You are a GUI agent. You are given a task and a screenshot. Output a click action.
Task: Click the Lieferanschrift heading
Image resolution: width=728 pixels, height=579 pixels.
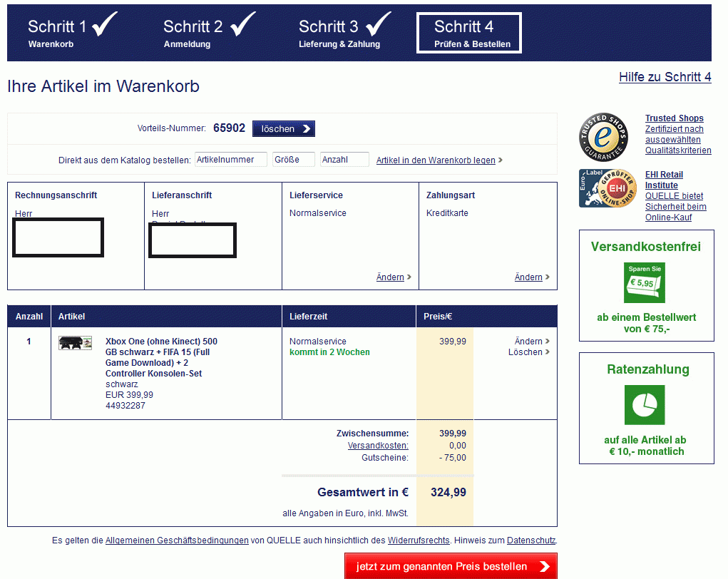coord(182,195)
